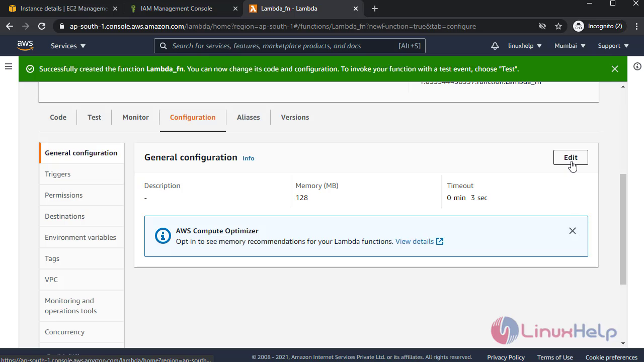Click the browser address bar URL
Screen dimensions: 644x362
point(273,26)
